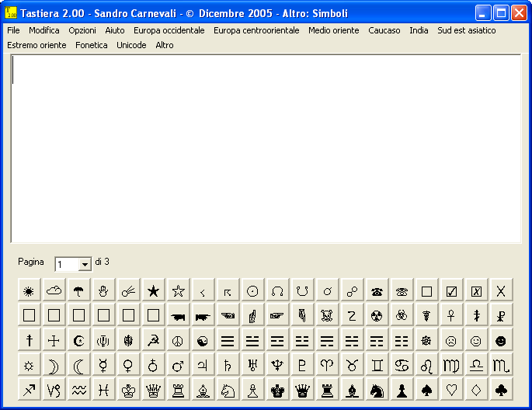
Task: Insert the solid black star symbol
Action: click(153, 290)
